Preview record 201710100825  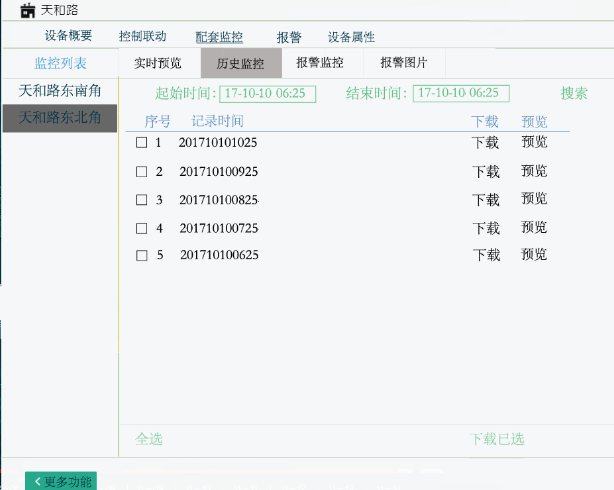[x=534, y=199]
